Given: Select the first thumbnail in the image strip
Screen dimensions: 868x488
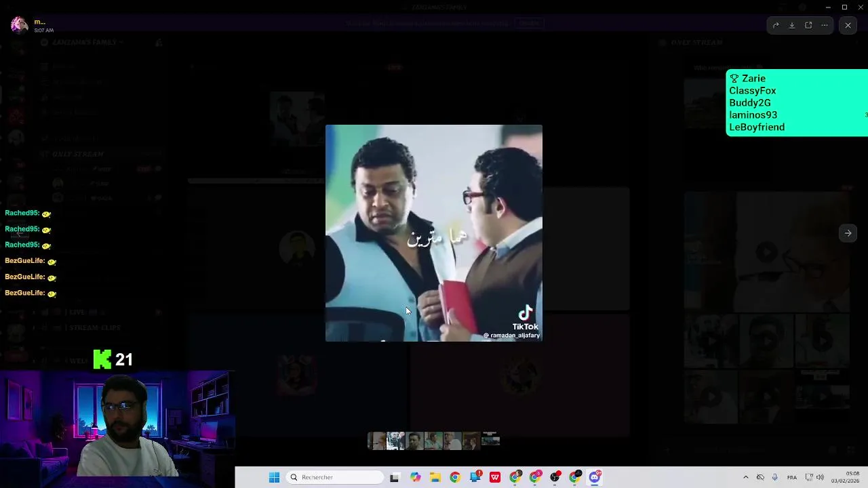Looking at the screenshot, I should coord(376,441).
